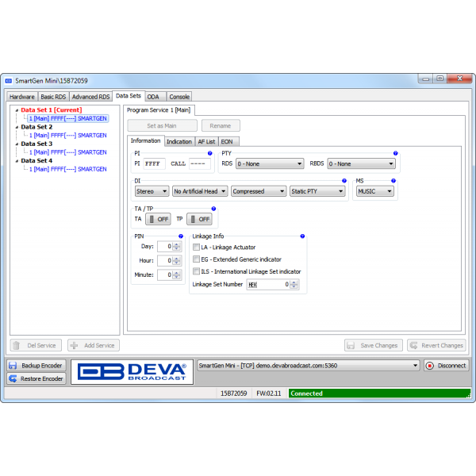Image resolution: width=476 pixels, height=476 pixels.
Task: Click the MS section help icon
Action: [x=393, y=181]
